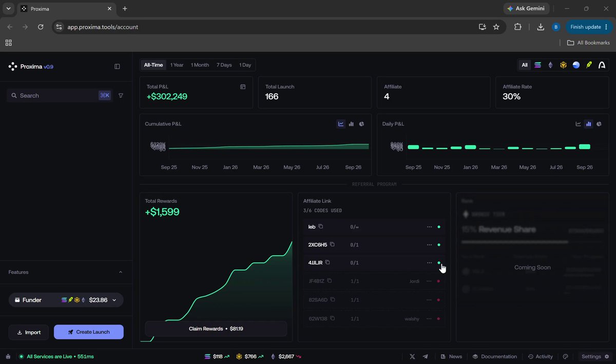Focus the Search input field
Image resolution: width=616 pixels, height=364 pixels.
tap(60, 95)
